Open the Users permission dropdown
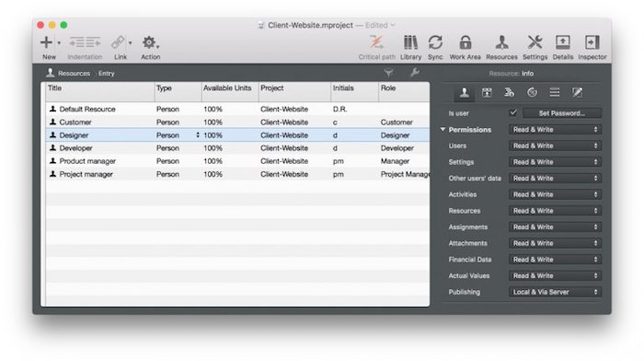Image resolution: width=644 pixels, height=361 pixels. [x=555, y=146]
